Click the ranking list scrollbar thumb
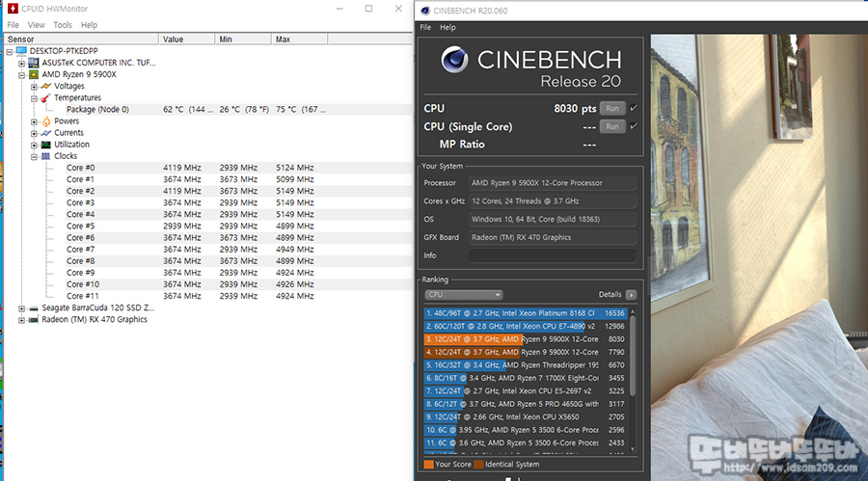 pos(633,356)
